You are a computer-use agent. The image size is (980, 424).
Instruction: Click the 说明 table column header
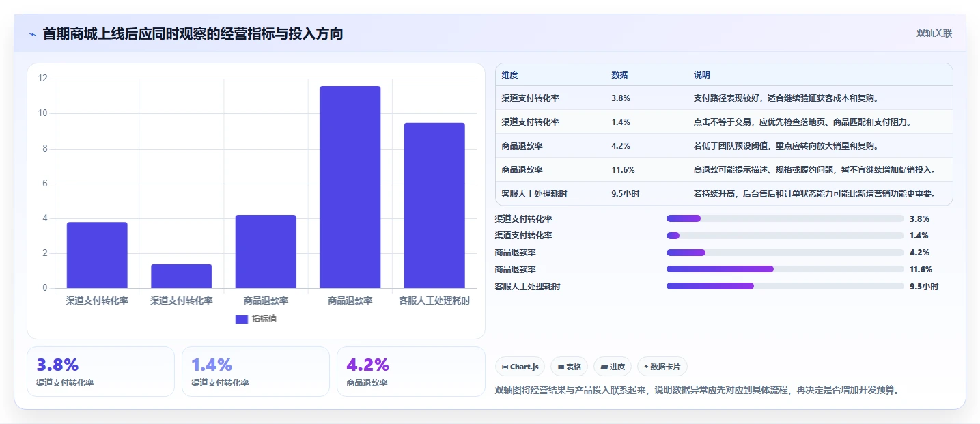coord(701,74)
